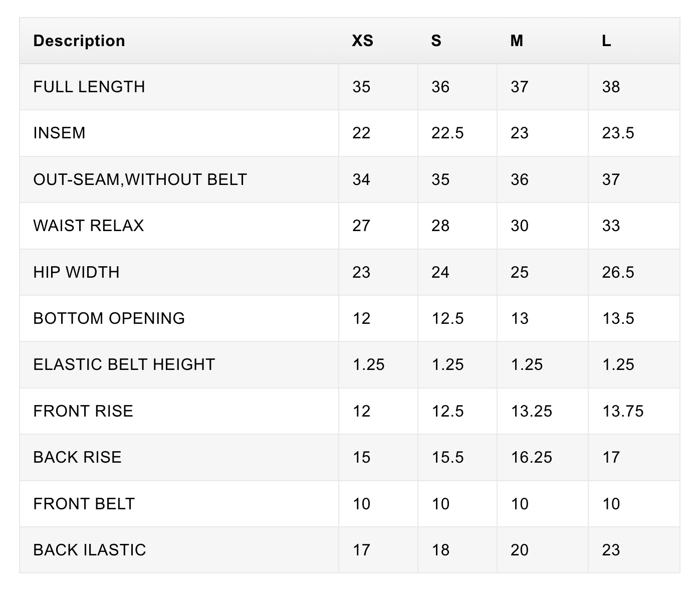
Task: Click the FRONT BELT row label
Action: [84, 504]
